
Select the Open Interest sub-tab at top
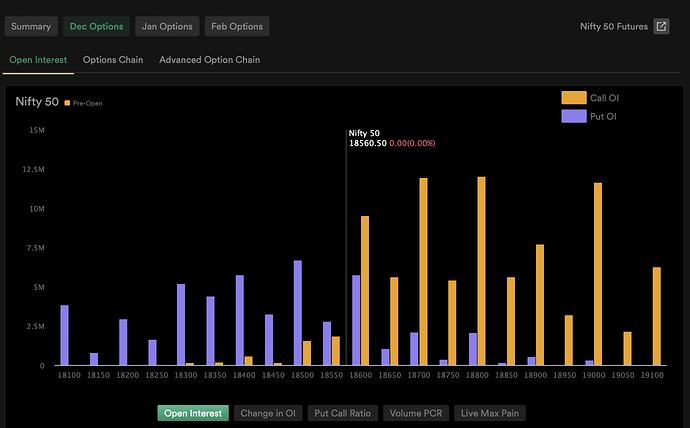(38, 60)
